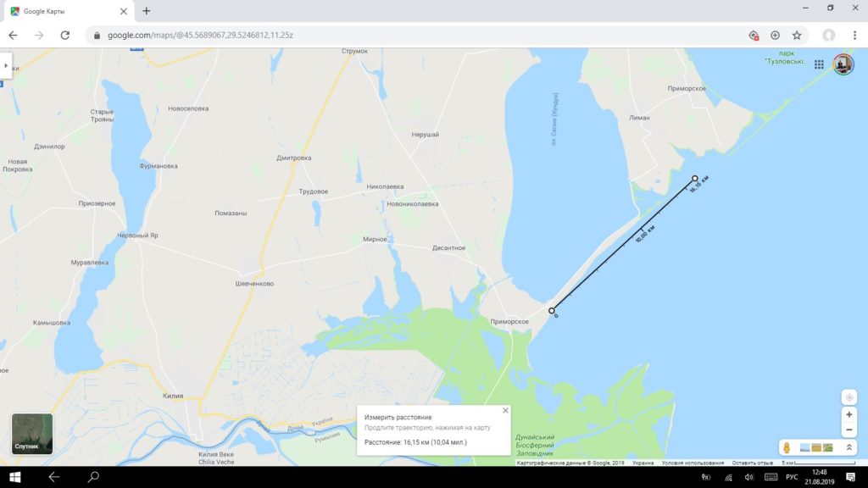Reload the Google Maps page
This screenshot has height=488, width=868.
pyautogui.click(x=64, y=35)
